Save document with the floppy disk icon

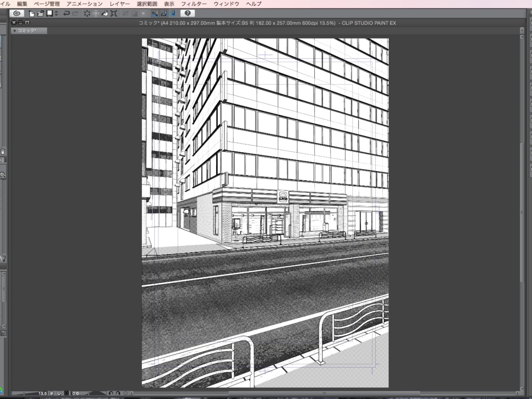(x=49, y=13)
